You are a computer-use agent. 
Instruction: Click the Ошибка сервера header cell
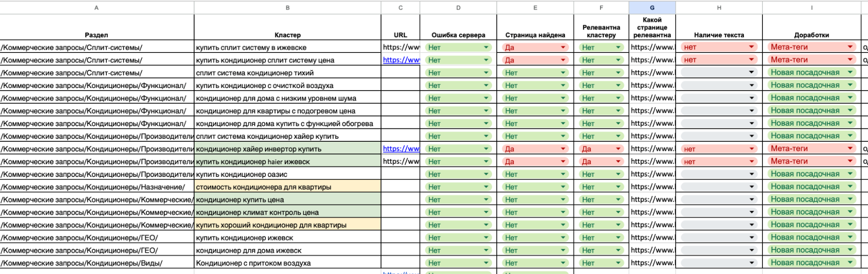[x=458, y=27]
